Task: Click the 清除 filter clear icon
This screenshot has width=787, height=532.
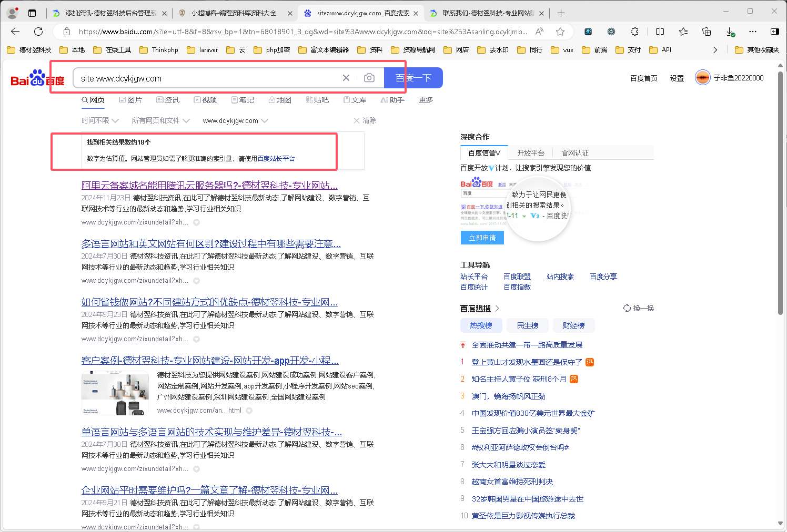Action: click(365, 120)
